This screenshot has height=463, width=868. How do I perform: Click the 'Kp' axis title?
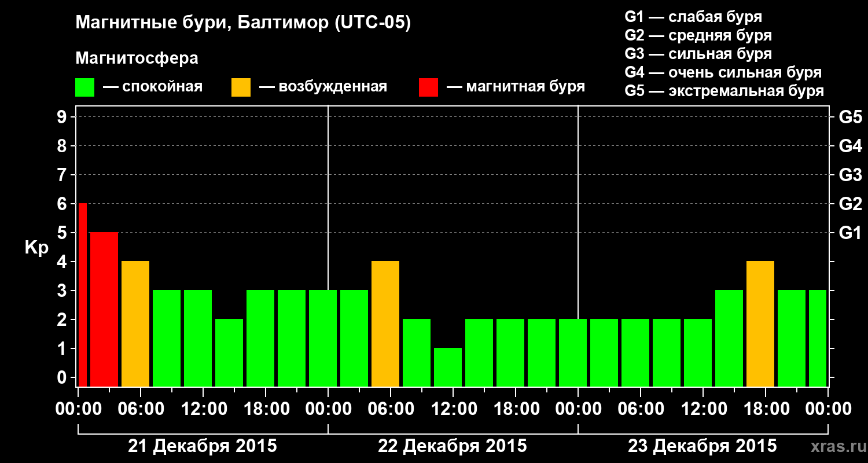coord(36,248)
